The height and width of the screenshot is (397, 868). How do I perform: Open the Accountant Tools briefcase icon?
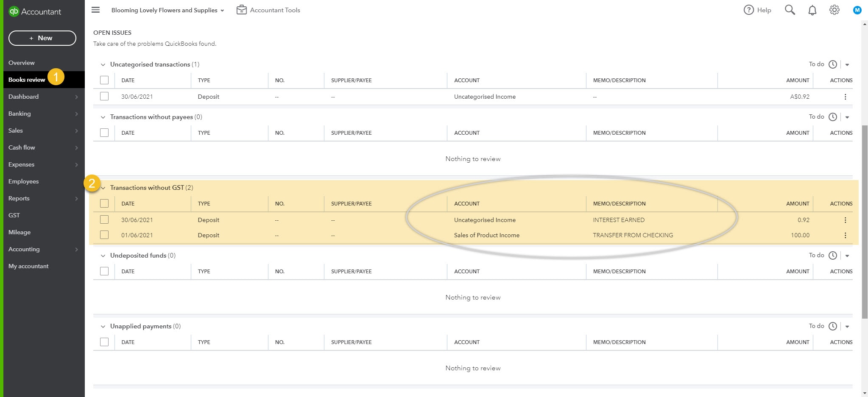tap(242, 10)
